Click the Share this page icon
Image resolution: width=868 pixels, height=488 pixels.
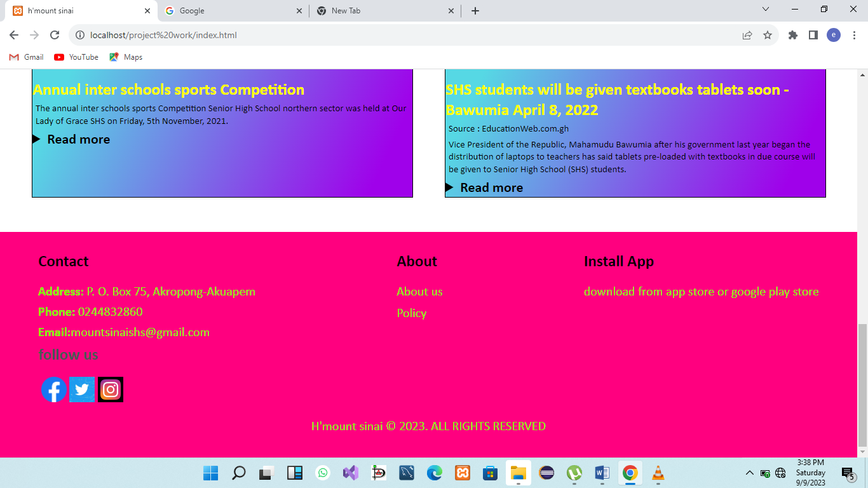click(x=747, y=35)
